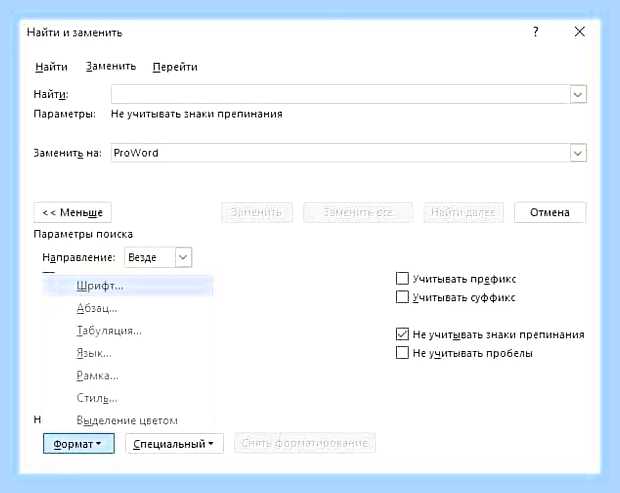Expand the Заменить на history dropdown
Viewport: 620px width, 493px height.
[578, 153]
